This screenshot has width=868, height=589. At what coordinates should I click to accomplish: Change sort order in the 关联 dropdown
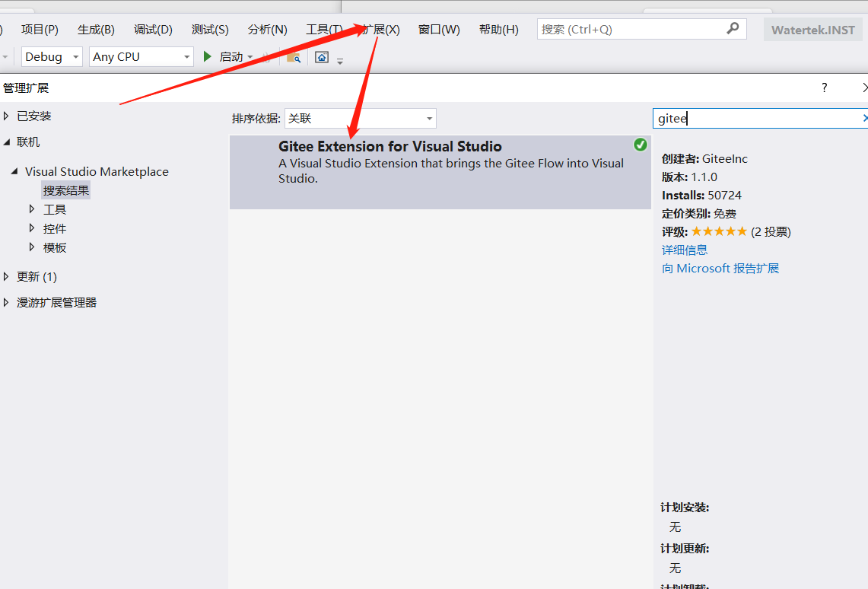428,118
